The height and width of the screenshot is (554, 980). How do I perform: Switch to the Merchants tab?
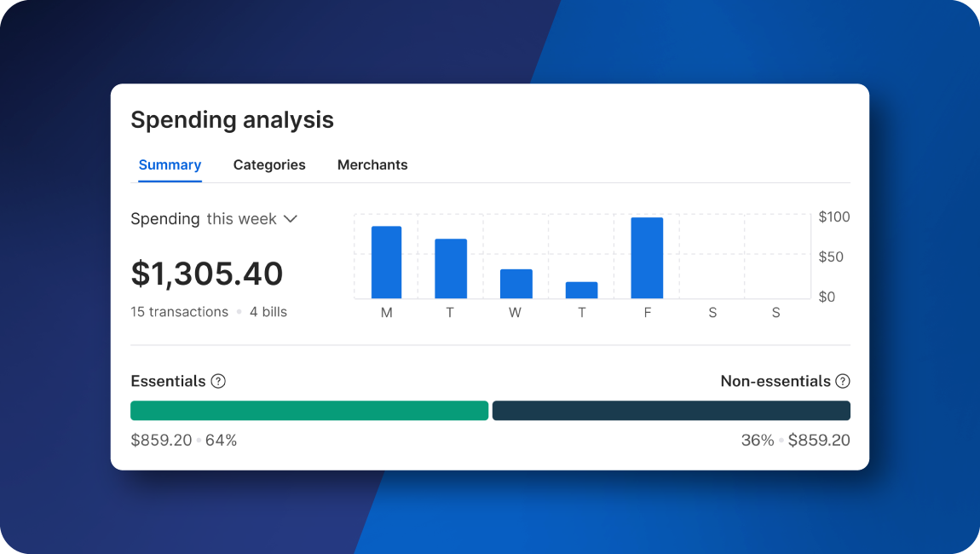[372, 164]
